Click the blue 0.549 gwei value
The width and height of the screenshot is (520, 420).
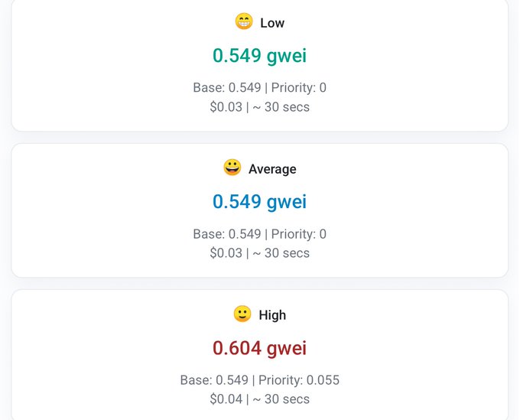tap(259, 202)
